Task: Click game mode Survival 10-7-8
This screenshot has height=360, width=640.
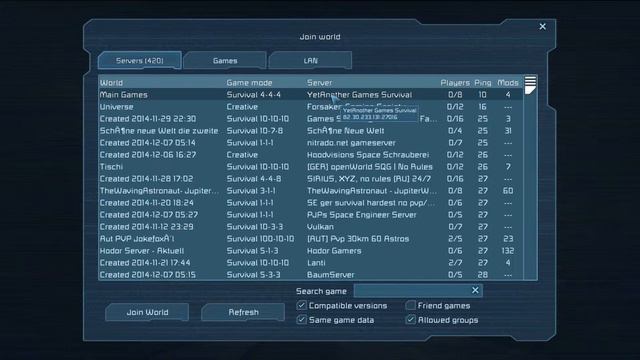Action: click(x=255, y=131)
